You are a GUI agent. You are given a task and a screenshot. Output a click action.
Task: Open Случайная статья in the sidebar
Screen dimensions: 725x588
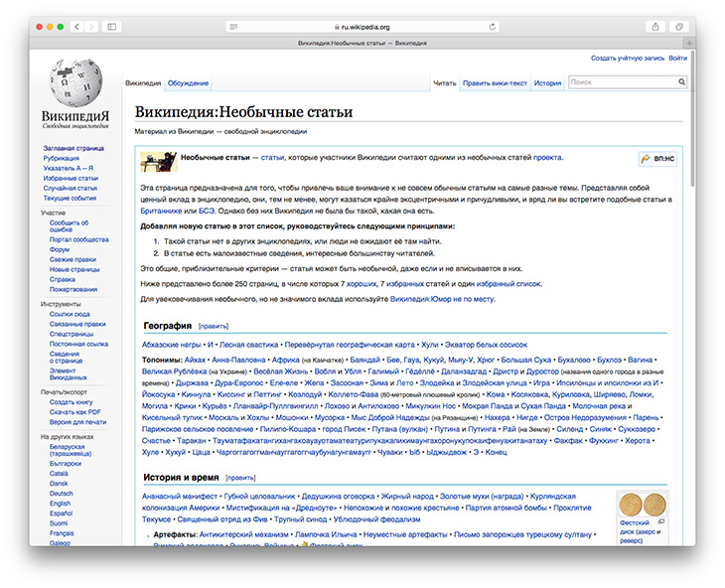[70, 188]
